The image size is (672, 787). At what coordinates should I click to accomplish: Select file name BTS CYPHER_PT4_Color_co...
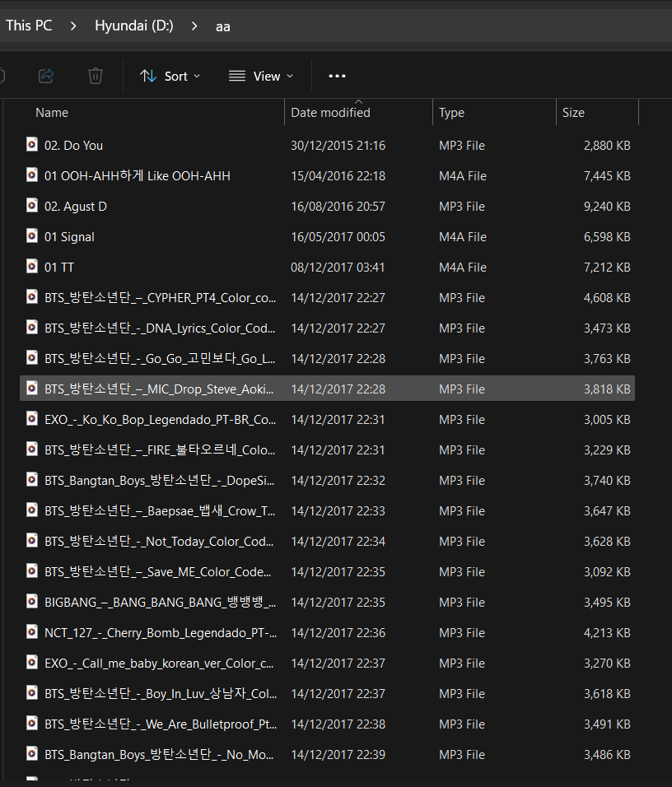click(161, 298)
